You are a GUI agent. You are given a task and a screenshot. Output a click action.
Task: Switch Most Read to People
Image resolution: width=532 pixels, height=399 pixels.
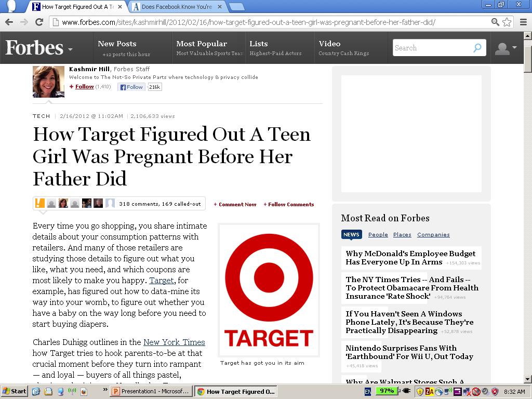(378, 234)
